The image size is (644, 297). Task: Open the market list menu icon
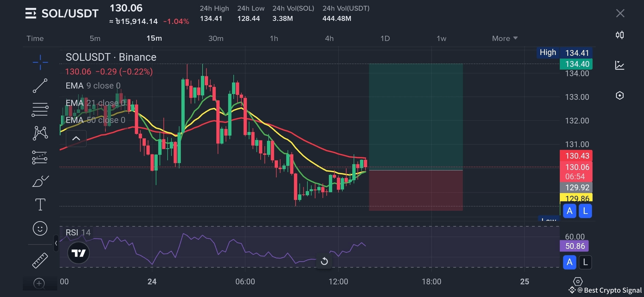click(31, 13)
